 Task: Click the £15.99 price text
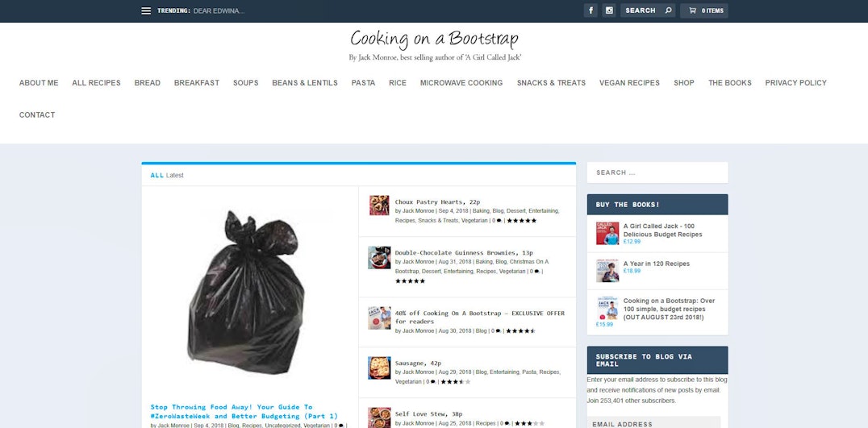604,325
